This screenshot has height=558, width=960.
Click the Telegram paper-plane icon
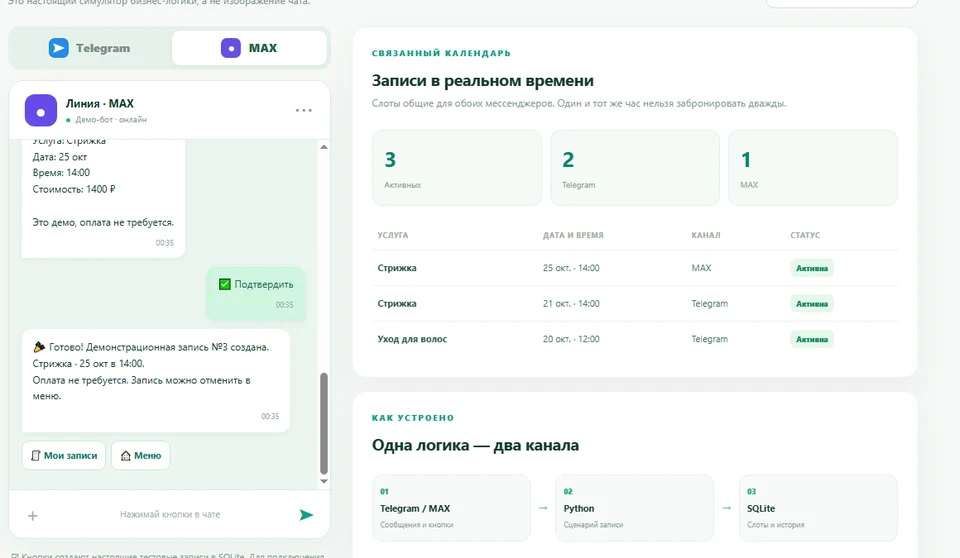[59, 48]
